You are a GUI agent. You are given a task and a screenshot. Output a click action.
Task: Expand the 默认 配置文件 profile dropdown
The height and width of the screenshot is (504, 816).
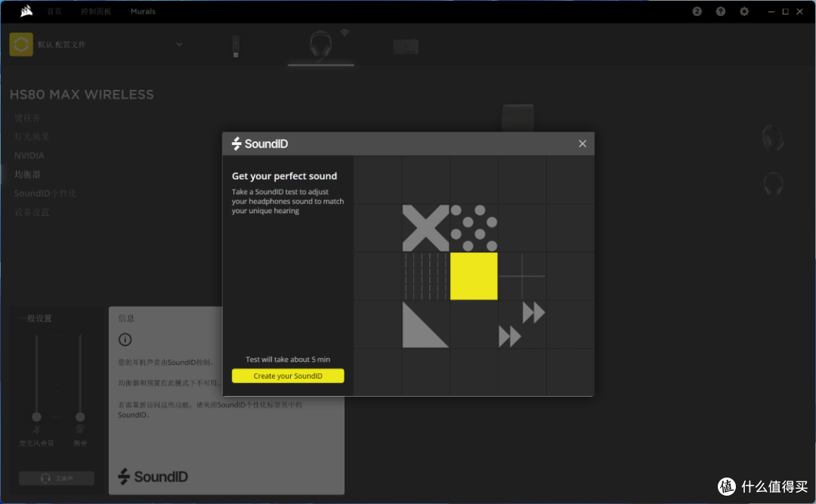click(179, 45)
